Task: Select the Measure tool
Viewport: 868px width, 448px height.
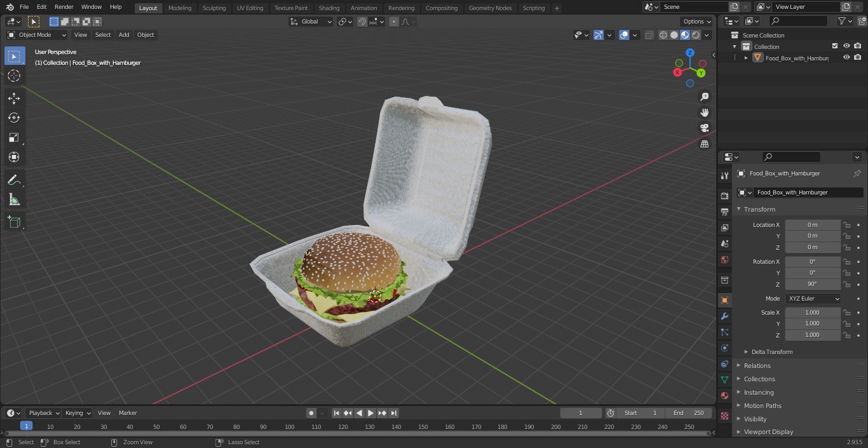Action: coord(14,200)
